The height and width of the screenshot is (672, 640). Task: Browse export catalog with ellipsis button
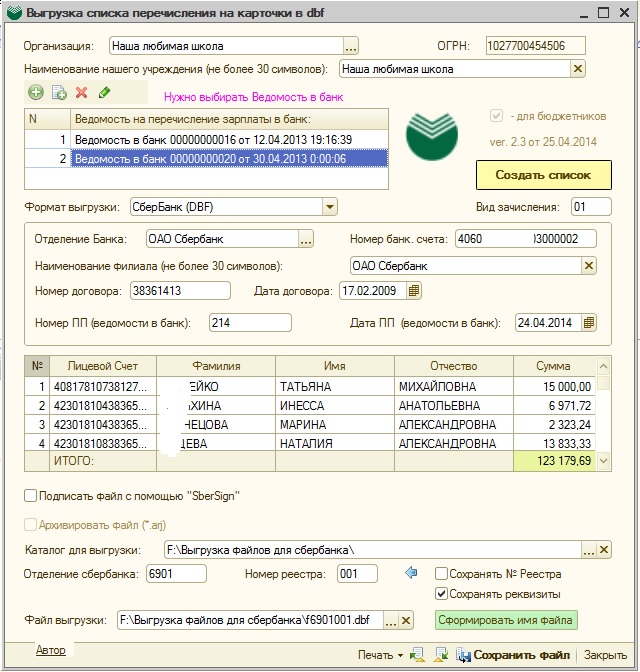(589, 550)
